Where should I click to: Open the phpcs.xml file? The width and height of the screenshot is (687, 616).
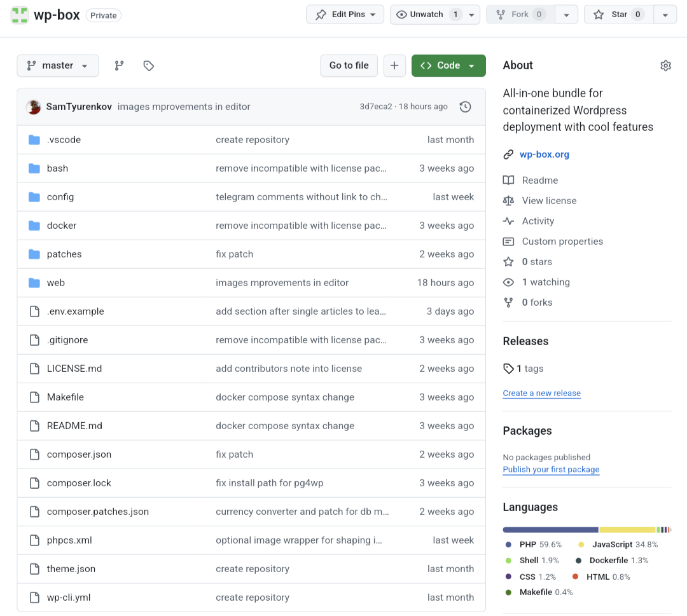pos(69,540)
